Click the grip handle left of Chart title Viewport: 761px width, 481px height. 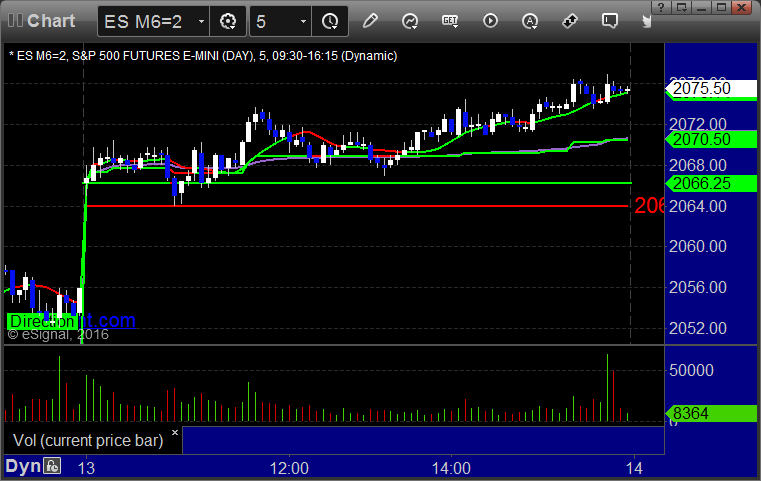point(15,21)
